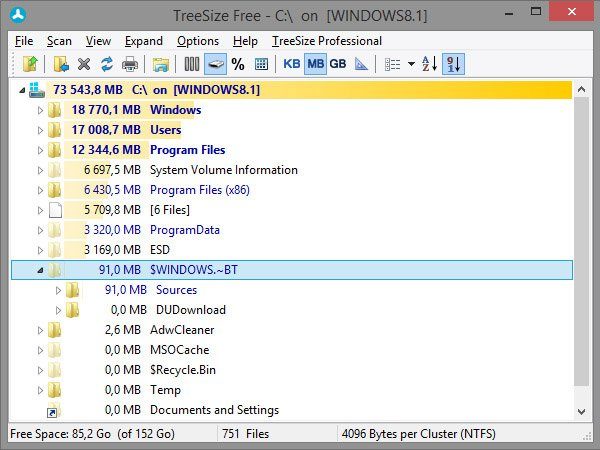Select the Program Files (x86) row

point(292,190)
